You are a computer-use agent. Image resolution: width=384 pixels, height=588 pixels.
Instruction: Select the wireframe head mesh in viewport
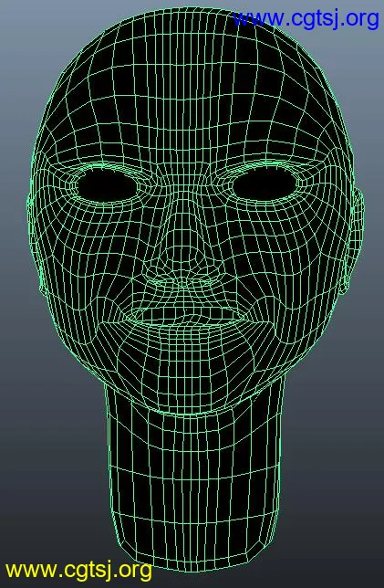tap(195, 289)
